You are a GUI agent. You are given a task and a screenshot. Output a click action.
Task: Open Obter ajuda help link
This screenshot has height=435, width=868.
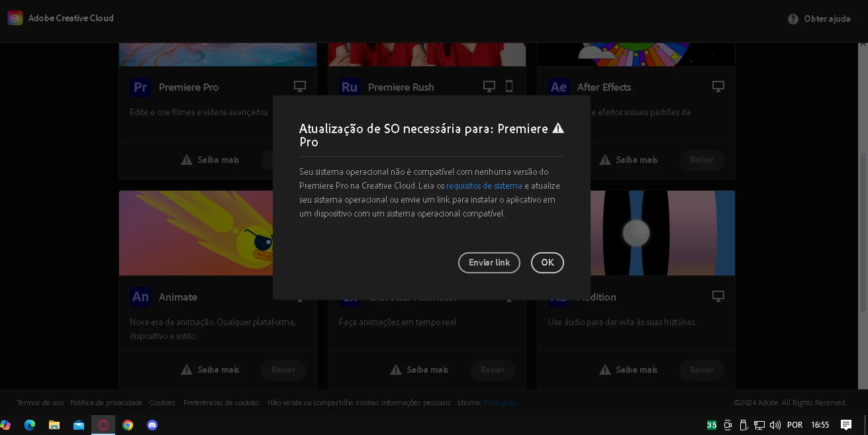pos(819,19)
